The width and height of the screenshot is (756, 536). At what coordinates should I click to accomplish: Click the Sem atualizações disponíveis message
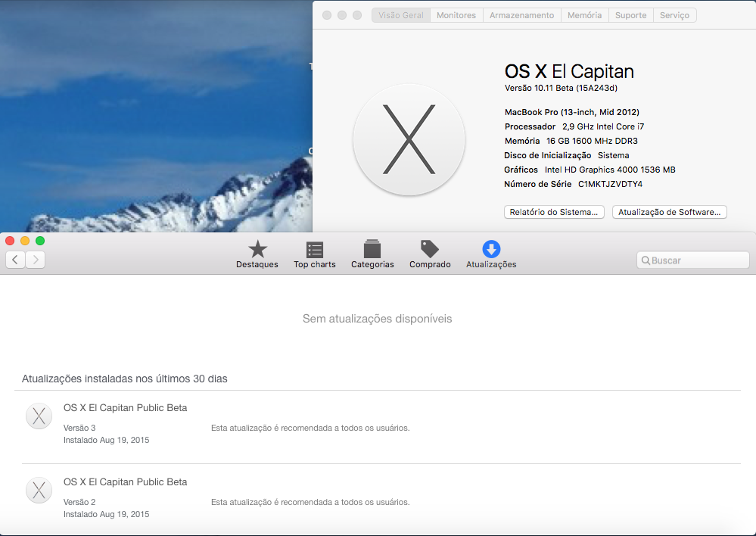coord(377,319)
